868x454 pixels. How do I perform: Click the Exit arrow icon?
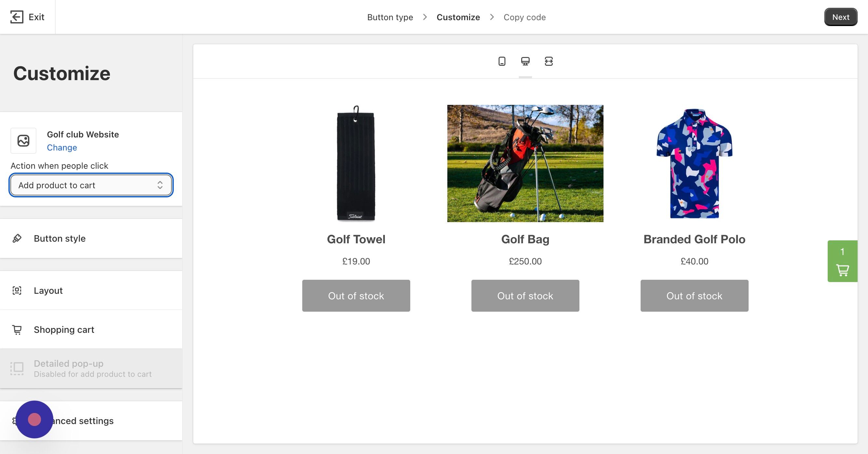pos(17,17)
